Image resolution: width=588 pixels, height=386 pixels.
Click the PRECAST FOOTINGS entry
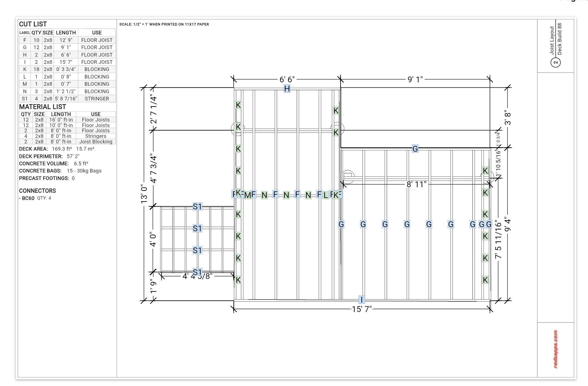(47, 178)
